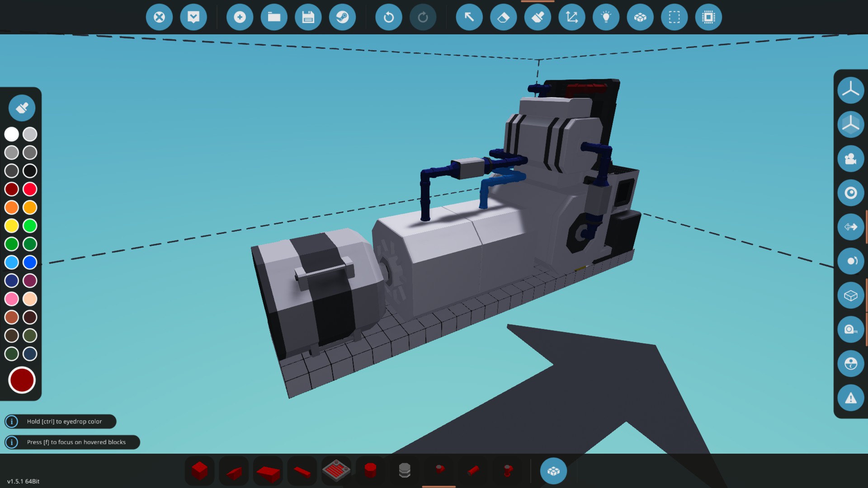Open the Steam Workshop icon
868x488 pixels.
(x=342, y=17)
